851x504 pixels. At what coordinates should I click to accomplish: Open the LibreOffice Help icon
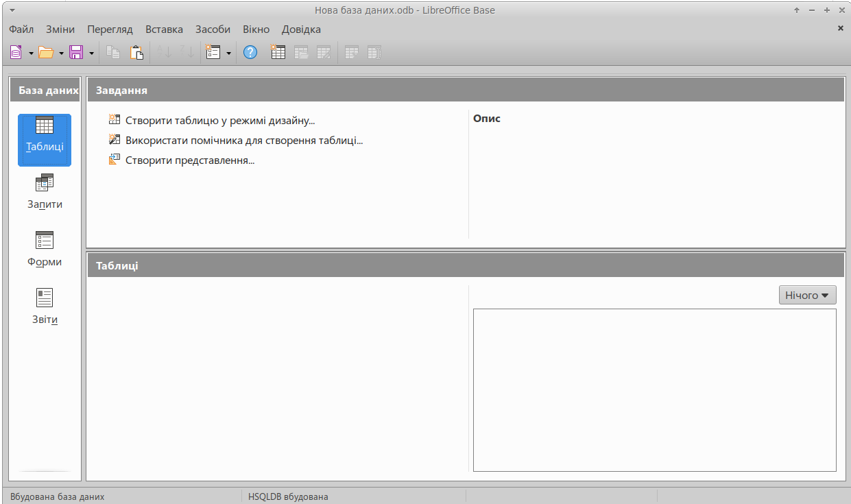pos(250,52)
